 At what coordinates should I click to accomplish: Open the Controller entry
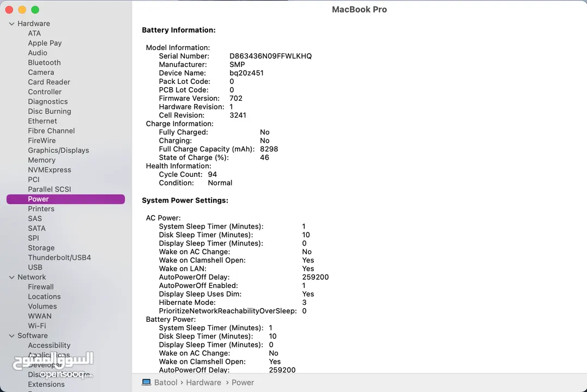45,91
